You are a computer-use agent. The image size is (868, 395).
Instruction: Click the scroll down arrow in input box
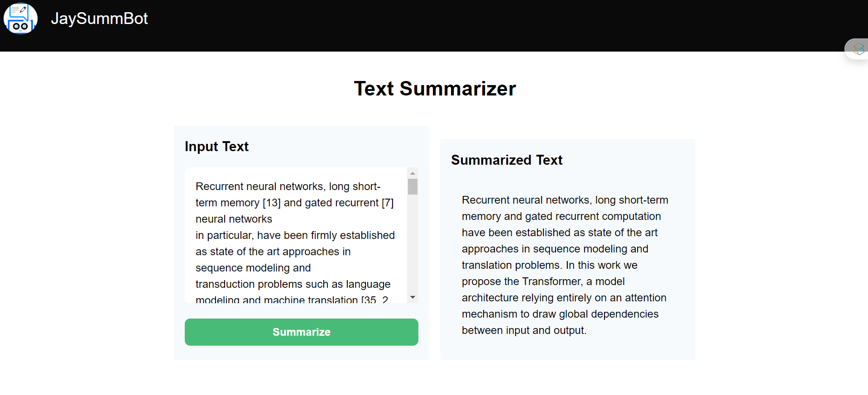(412, 297)
